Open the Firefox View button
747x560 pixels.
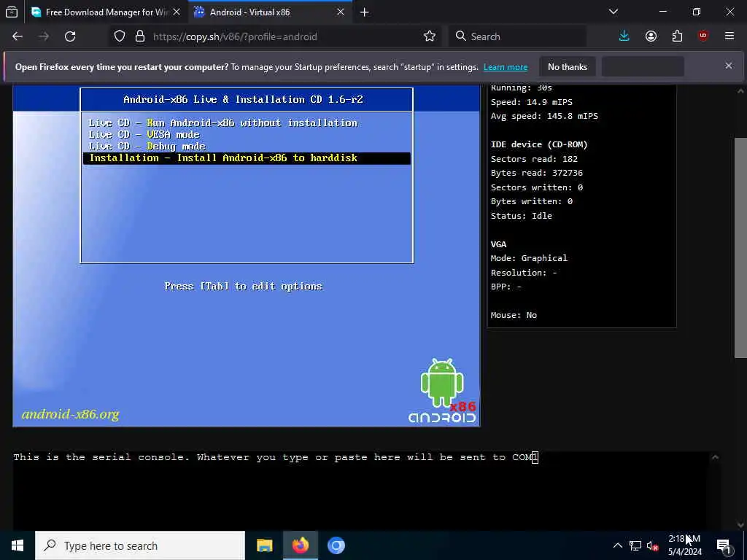pyautogui.click(x=12, y=12)
